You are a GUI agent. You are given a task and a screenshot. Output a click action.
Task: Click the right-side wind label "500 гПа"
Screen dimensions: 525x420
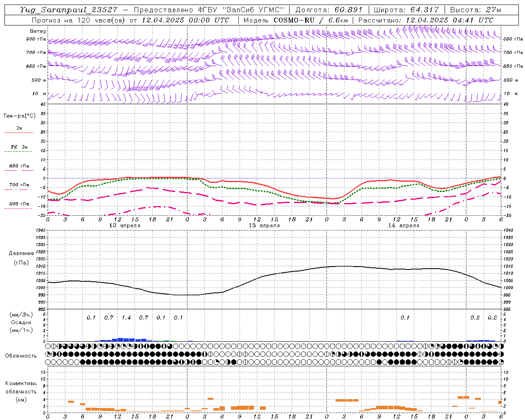coord(513,39)
